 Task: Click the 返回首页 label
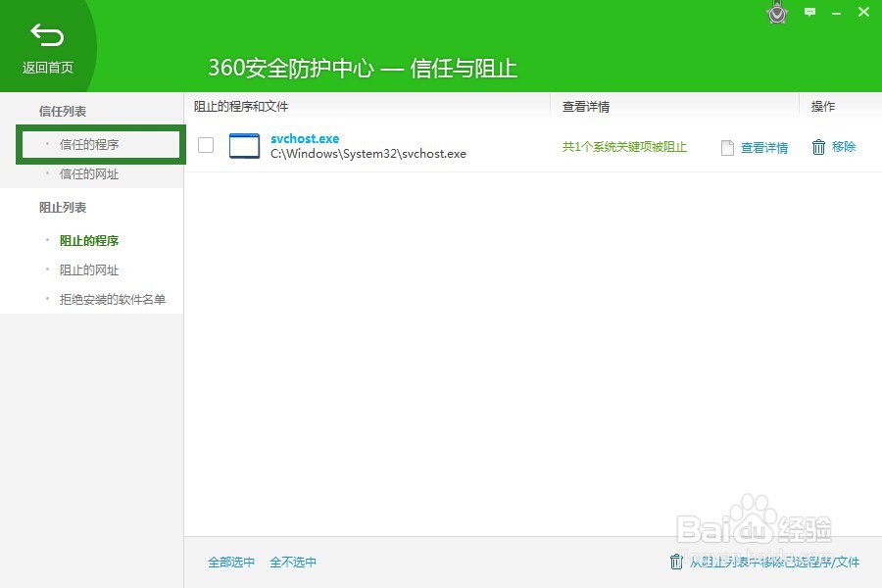point(48,68)
